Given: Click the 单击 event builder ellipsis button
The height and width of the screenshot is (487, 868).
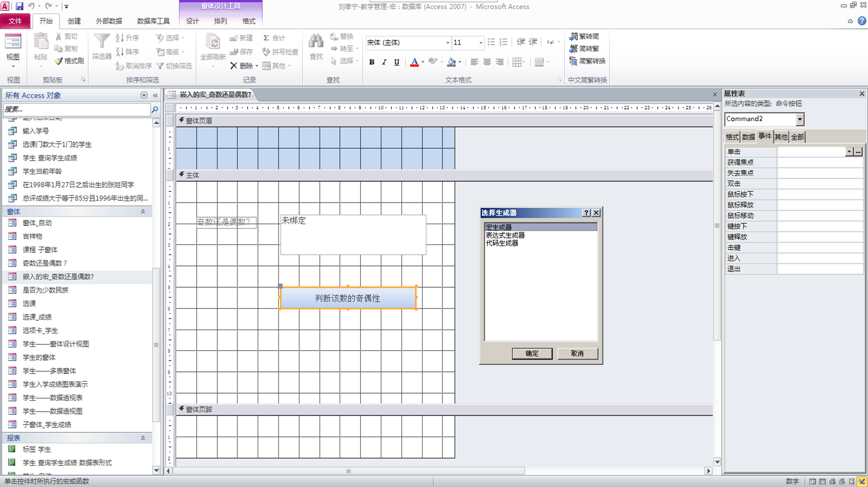Looking at the screenshot, I should [x=858, y=152].
